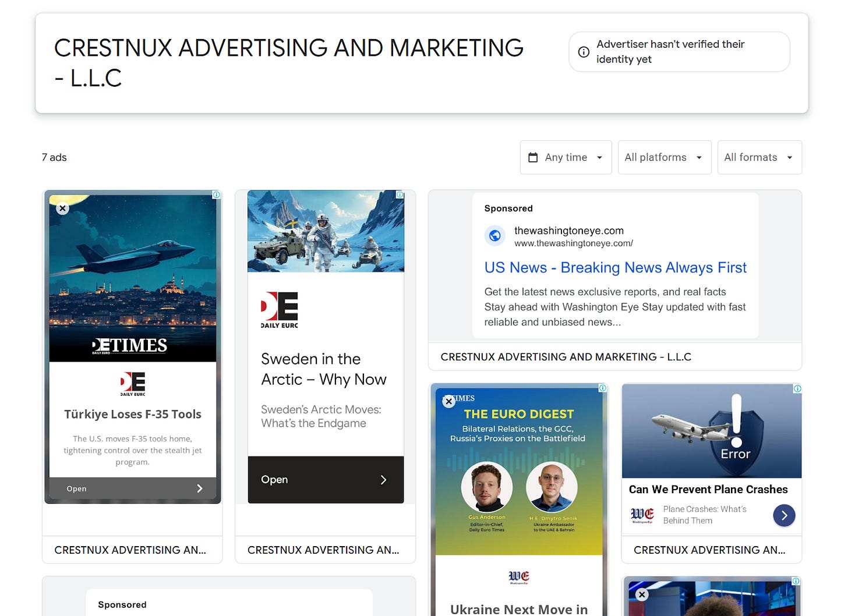Screen dimensions: 848x616
Task: Close the Türkiye Loses F-35 Tools ad
Action: [62, 208]
